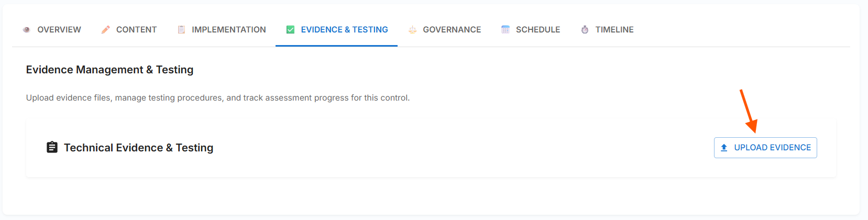Click the upload evidence files description text

point(217,98)
